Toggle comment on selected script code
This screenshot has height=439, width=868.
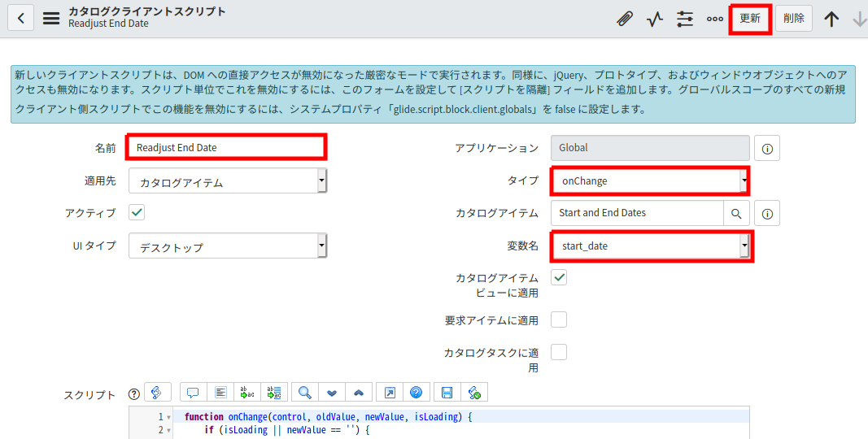coord(193,392)
